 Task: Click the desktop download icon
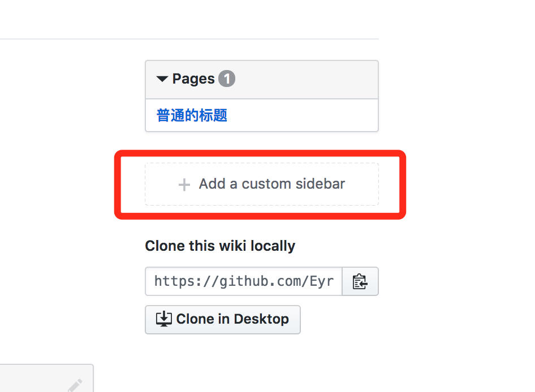click(164, 319)
